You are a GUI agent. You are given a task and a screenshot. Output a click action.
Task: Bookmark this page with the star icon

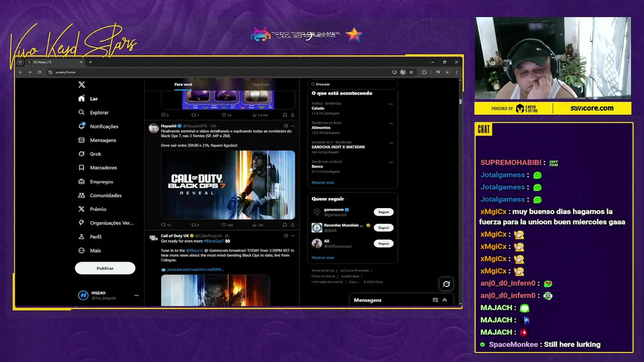[x=411, y=72]
